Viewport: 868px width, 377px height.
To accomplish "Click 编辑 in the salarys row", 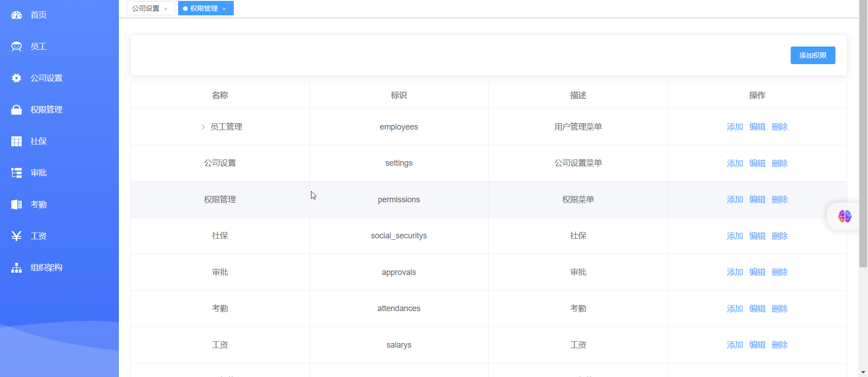I will pos(757,345).
